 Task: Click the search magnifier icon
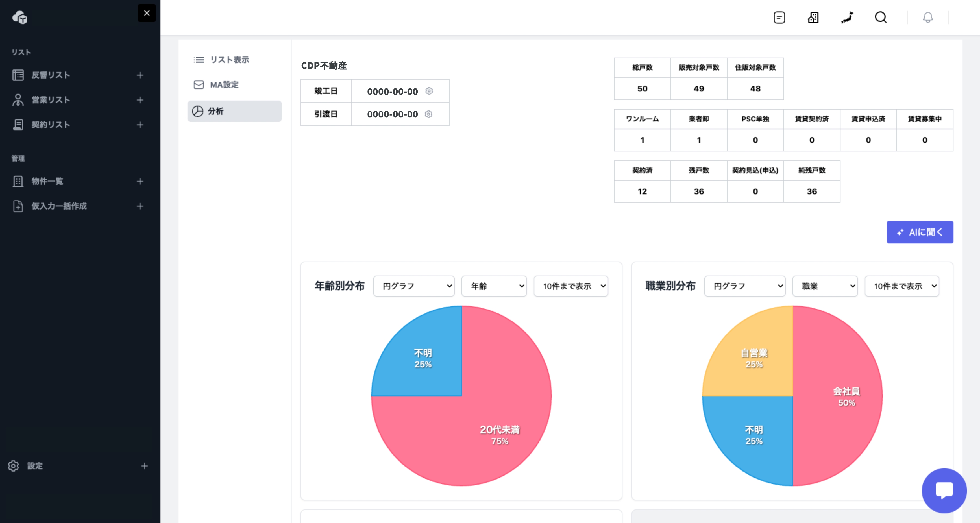click(881, 18)
